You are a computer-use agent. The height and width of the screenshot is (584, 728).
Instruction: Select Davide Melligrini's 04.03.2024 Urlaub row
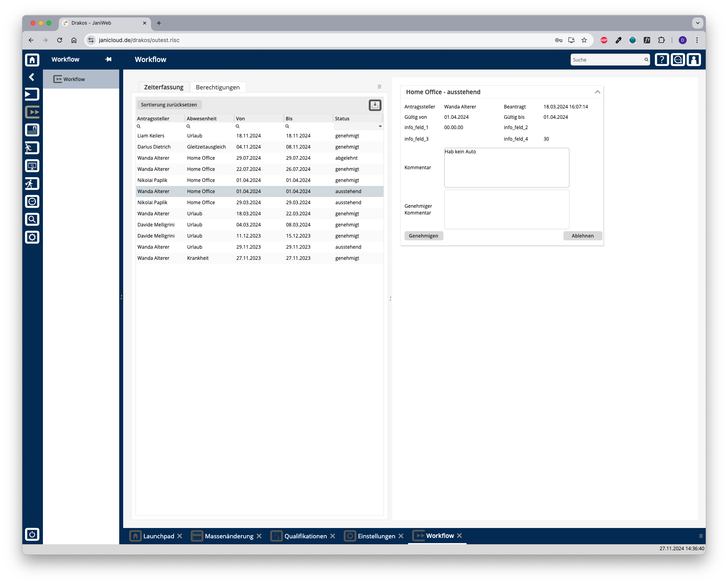259,225
